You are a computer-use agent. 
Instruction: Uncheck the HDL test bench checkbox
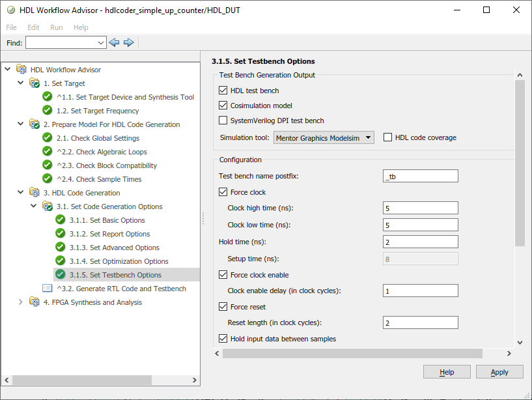pos(223,91)
